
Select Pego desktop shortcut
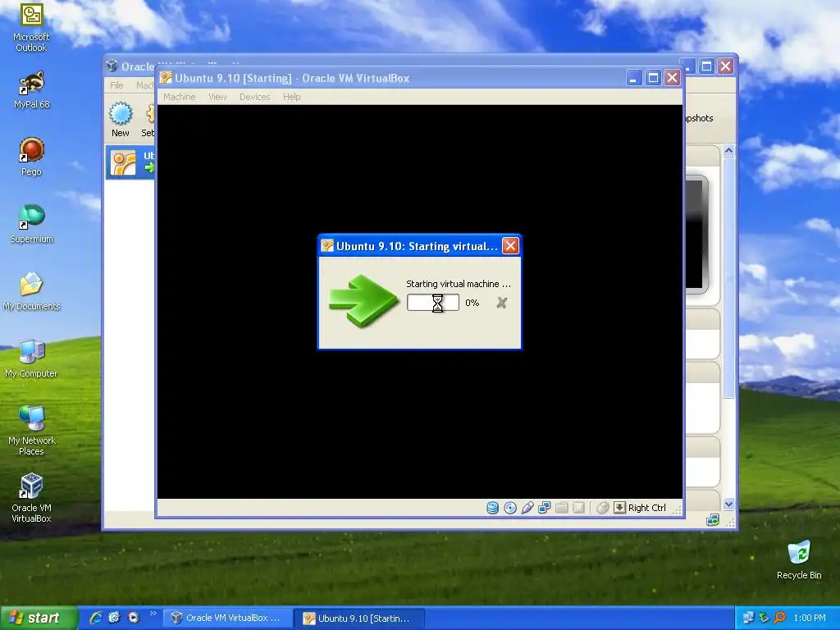tap(31, 157)
